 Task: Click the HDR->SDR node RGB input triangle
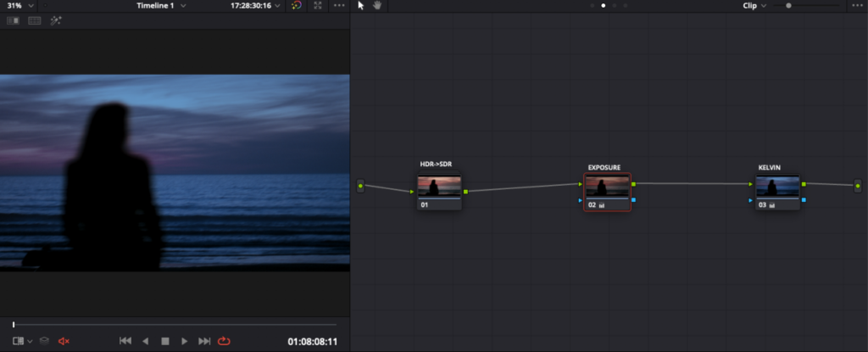[412, 192]
